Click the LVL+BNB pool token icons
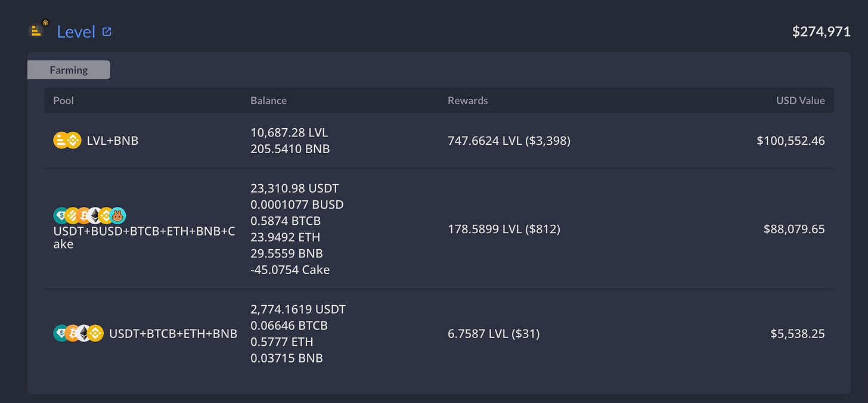This screenshot has height=403, width=868. pos(67,141)
